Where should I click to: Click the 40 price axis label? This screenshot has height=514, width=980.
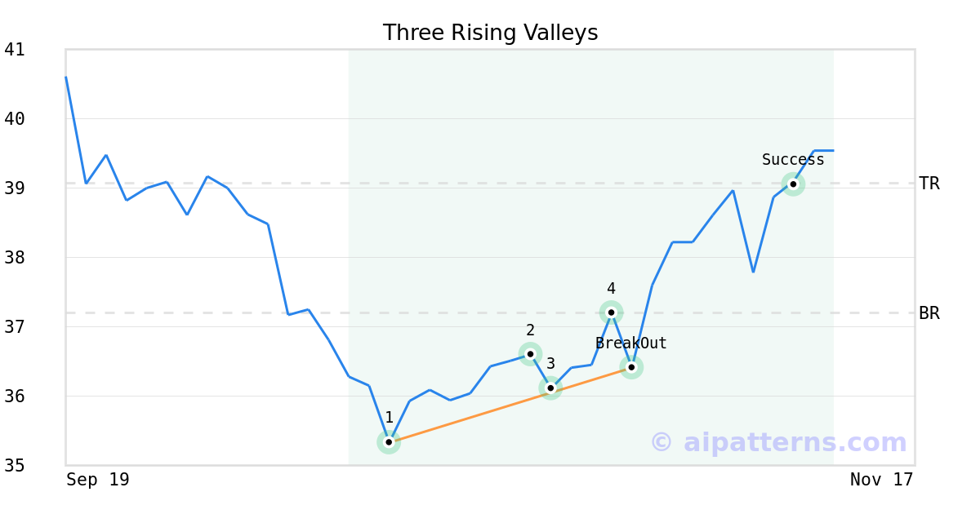coord(15,119)
